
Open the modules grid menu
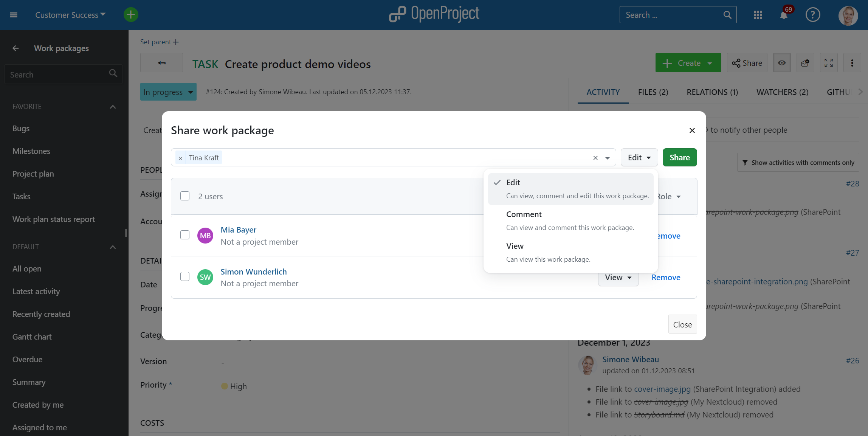[x=758, y=15]
